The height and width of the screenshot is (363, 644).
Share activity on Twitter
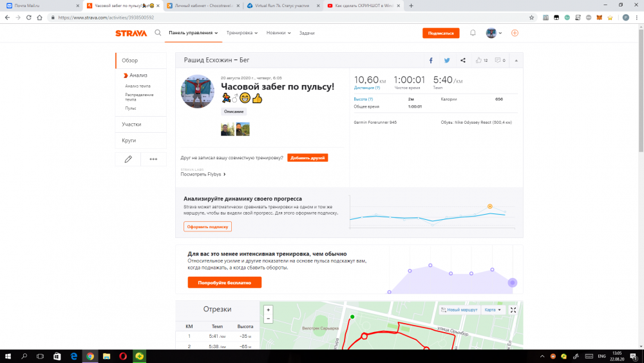pyautogui.click(x=447, y=61)
